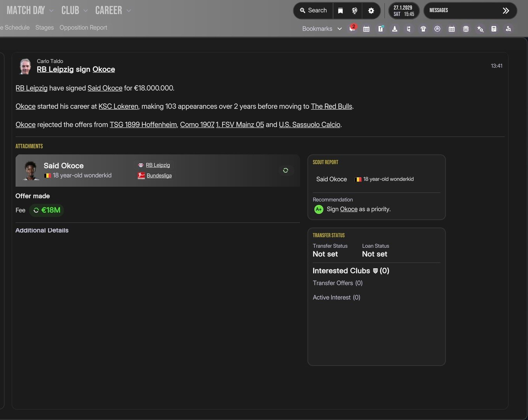Click Said Okoce link in first paragraph
The width and height of the screenshot is (528, 420).
click(105, 88)
